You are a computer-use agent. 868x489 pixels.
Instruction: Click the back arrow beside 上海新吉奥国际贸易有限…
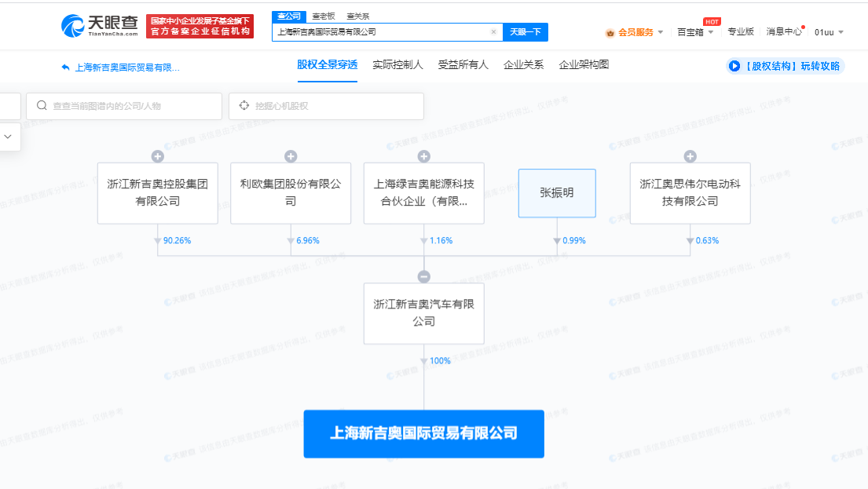click(65, 68)
